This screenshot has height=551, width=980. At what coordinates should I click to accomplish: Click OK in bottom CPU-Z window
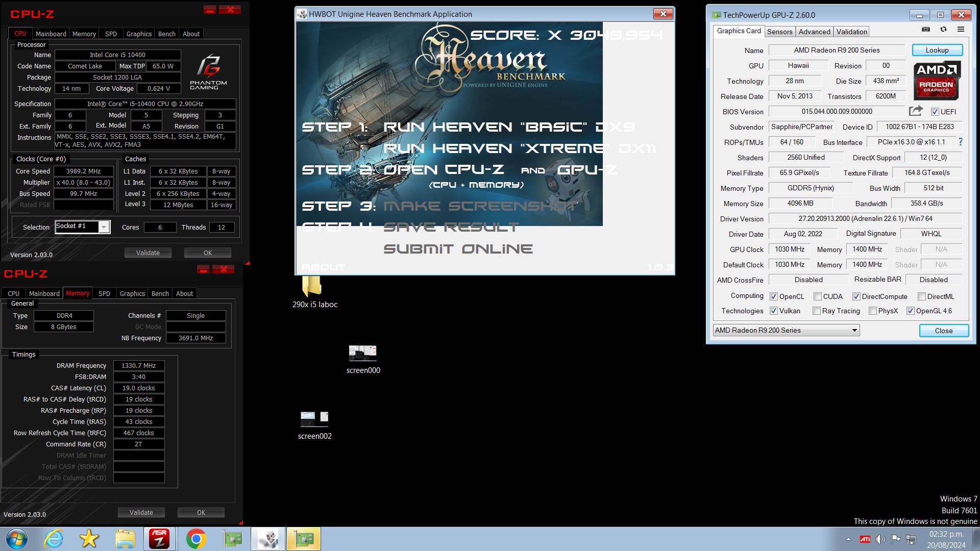pyautogui.click(x=201, y=512)
